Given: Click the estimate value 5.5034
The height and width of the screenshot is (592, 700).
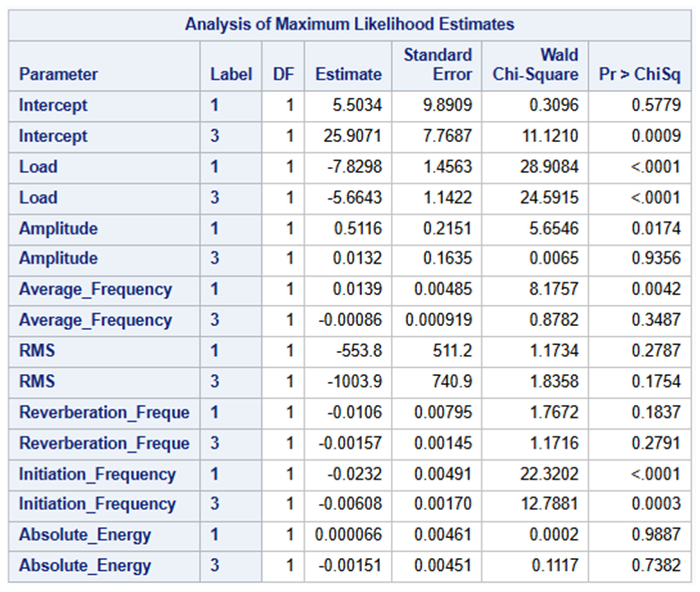Looking at the screenshot, I should pyautogui.click(x=357, y=105).
